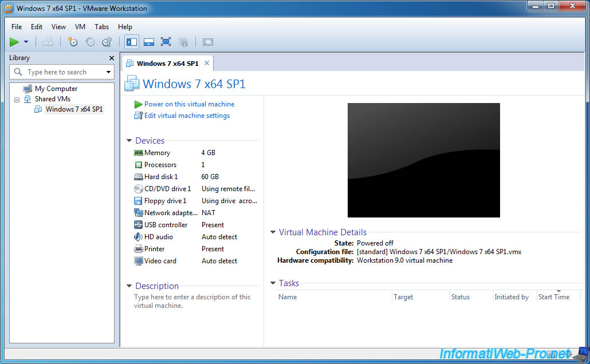Click the CD/DVD drive 1 icon
Viewport: 590px width, 364px height.
[x=139, y=189]
